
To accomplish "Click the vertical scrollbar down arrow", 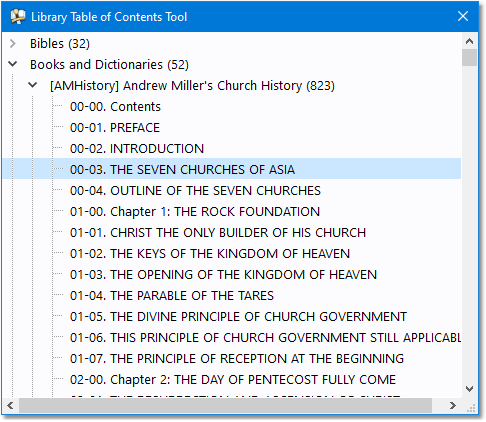I will [x=469, y=389].
